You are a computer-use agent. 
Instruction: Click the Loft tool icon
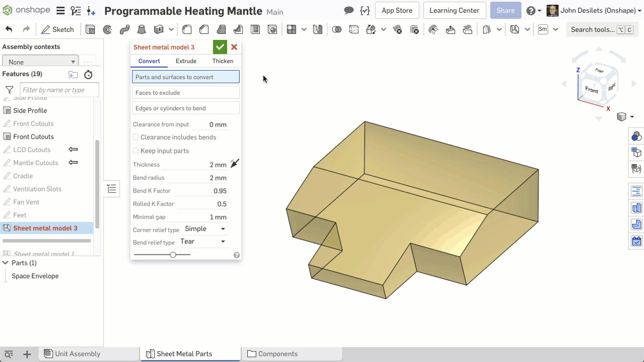[x=142, y=29]
